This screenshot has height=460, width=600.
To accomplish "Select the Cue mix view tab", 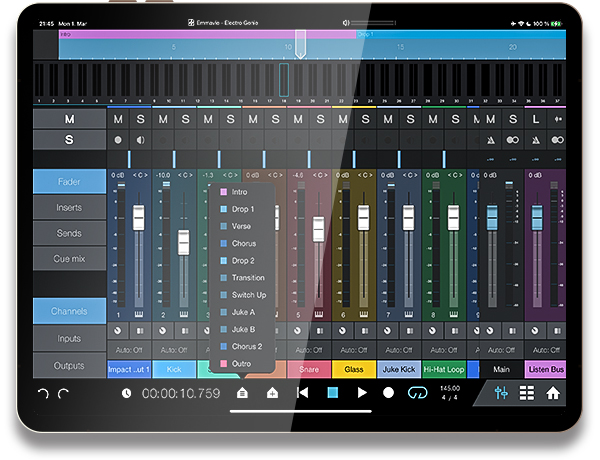I will click(69, 259).
